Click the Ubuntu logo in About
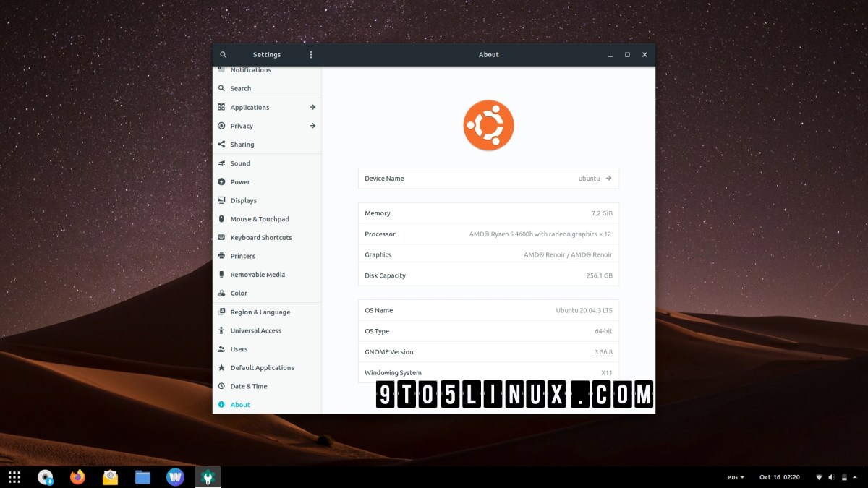The height and width of the screenshot is (488, 868). [488, 125]
